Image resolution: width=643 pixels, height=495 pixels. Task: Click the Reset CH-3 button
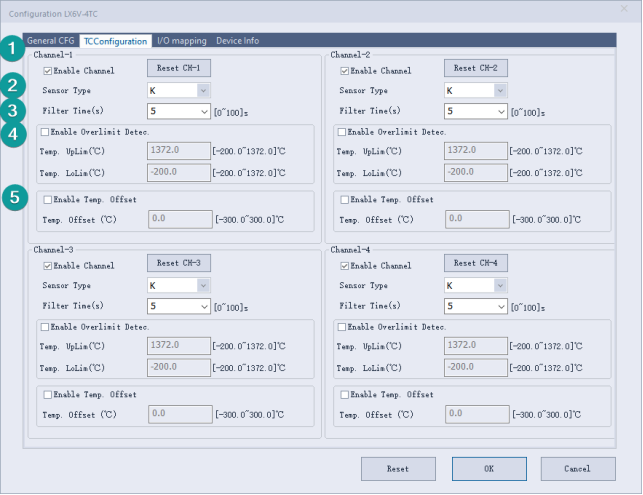179,263
